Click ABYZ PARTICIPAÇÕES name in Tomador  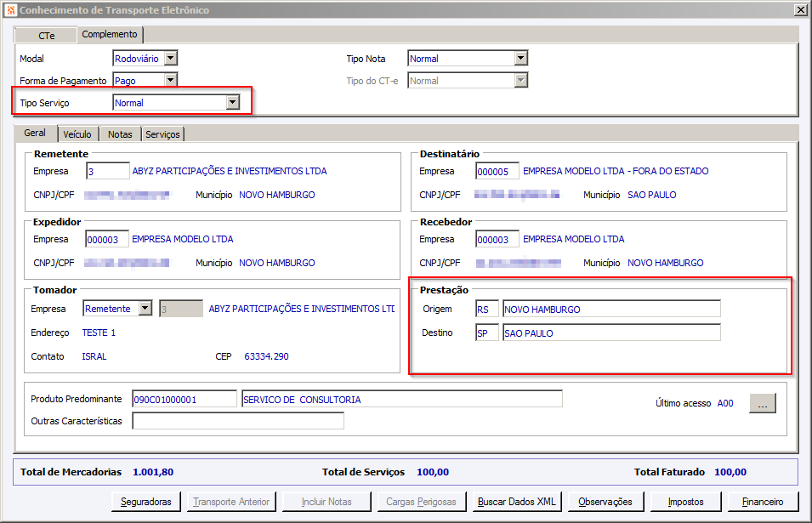pos(301,309)
